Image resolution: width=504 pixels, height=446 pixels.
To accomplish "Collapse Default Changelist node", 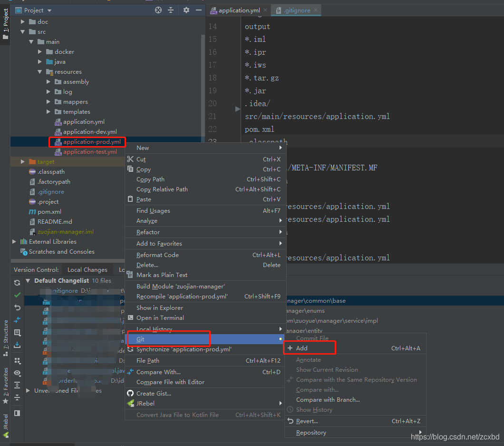I will [28, 281].
